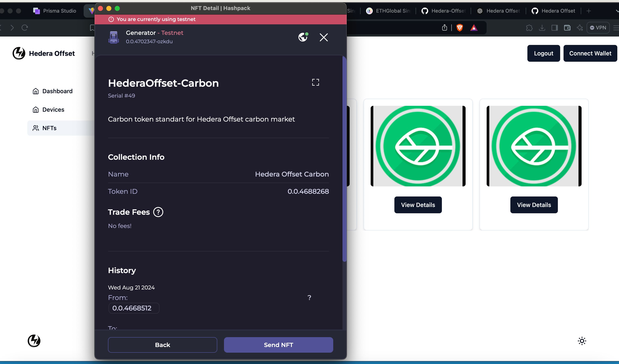Click the Connect Wallet button
619x364 pixels.
tap(590, 53)
